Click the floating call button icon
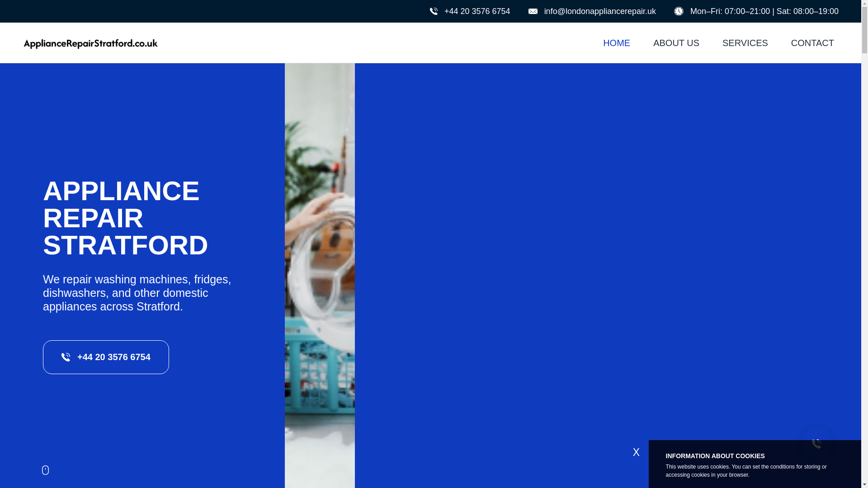Screen dimensions: 868x488 click(817, 443)
